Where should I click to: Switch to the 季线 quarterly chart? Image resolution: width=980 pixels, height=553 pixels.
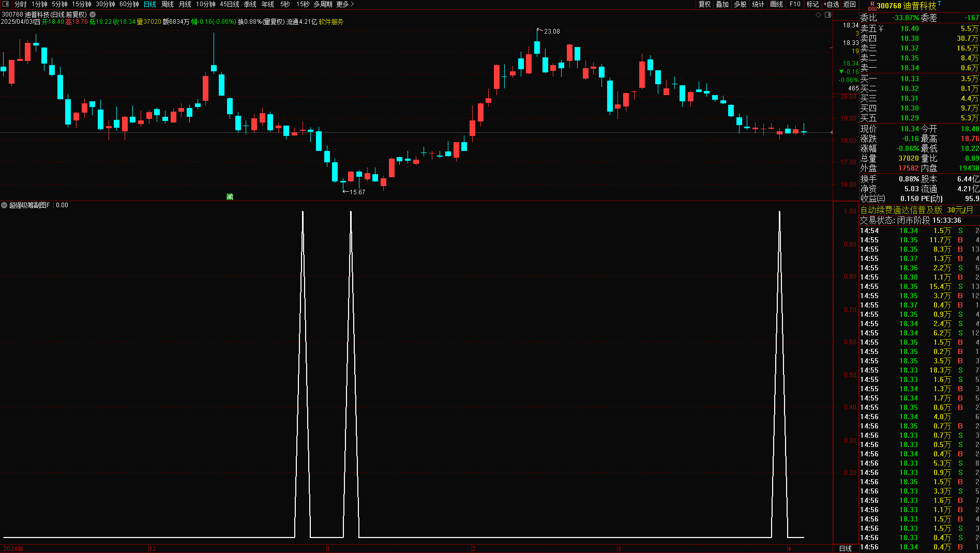250,4
